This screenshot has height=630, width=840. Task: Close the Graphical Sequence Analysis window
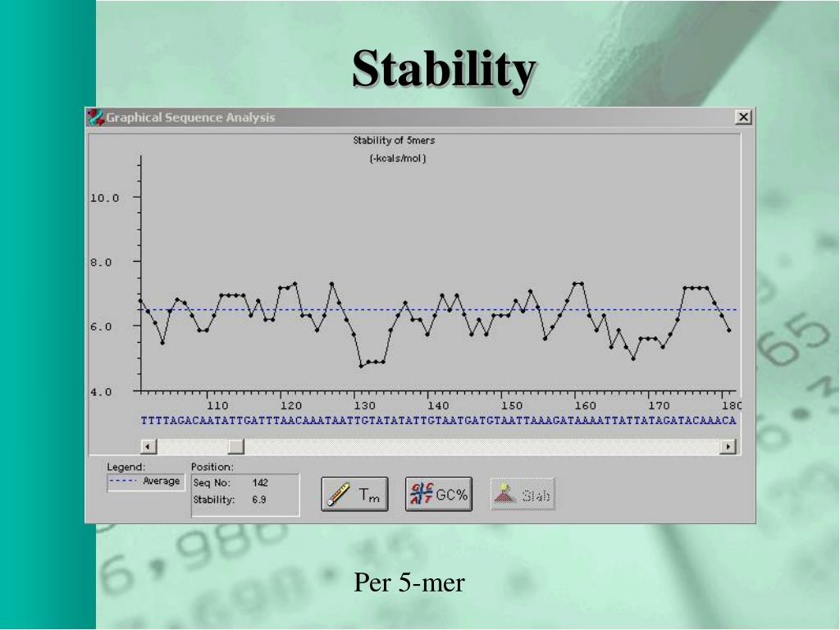tap(743, 116)
